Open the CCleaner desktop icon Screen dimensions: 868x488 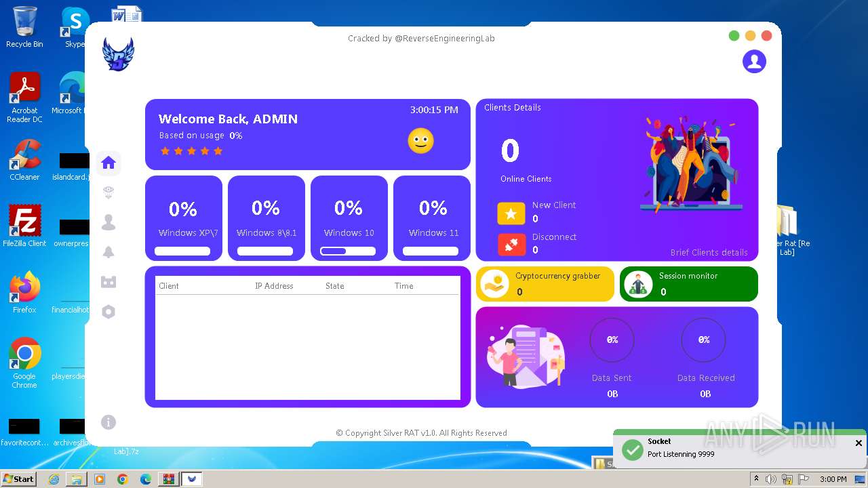point(24,160)
